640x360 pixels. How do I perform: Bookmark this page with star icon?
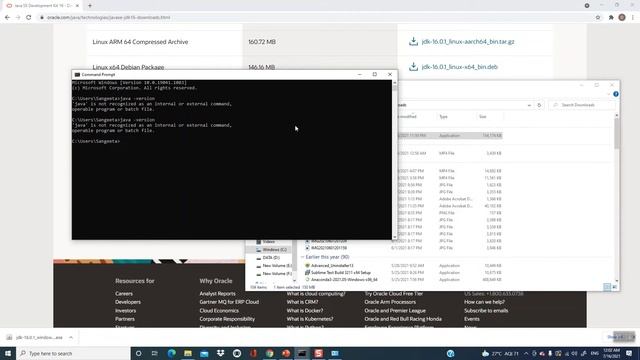[x=598, y=18]
